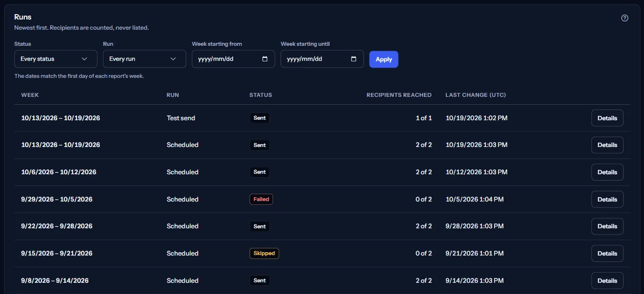Viewport: 644px width, 294px height.
Task: Open Details for 10/6/2026 – 10/12/2026 week
Action: (607, 172)
